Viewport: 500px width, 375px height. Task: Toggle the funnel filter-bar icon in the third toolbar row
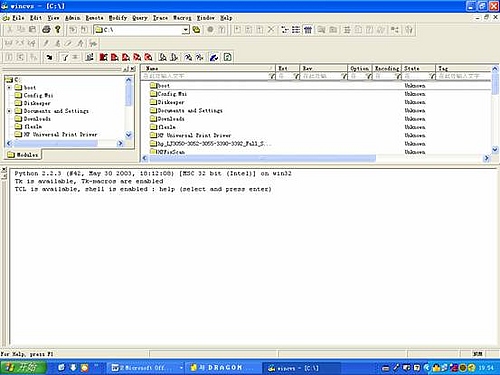click(65, 57)
